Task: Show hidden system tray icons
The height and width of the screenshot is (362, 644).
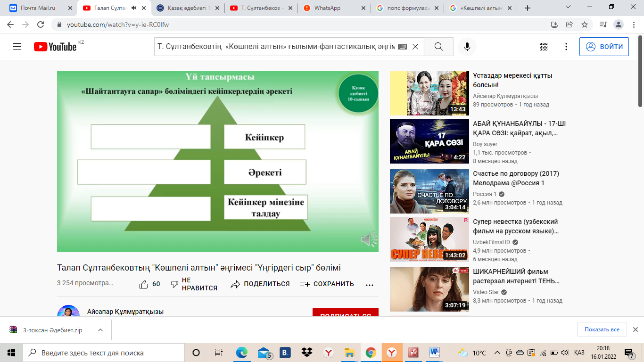Action: click(x=497, y=353)
